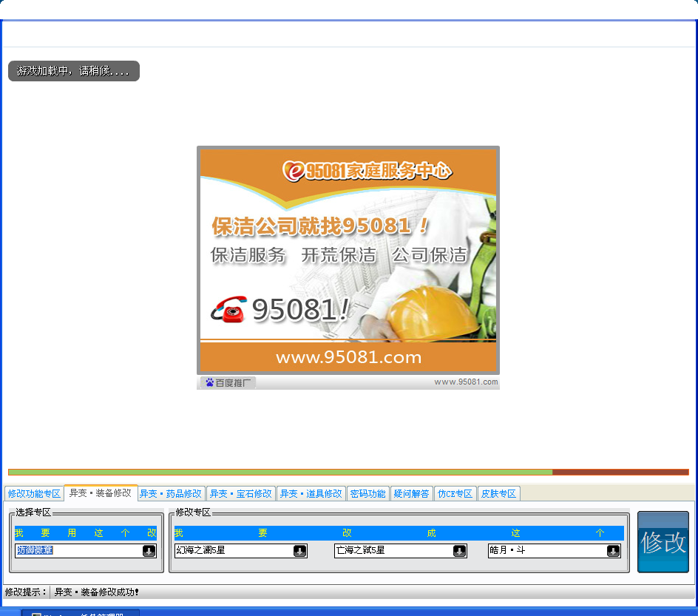Image resolution: width=698 pixels, height=616 pixels.
Task: Click the 游戏加载中 loading notice
Action: (74, 71)
